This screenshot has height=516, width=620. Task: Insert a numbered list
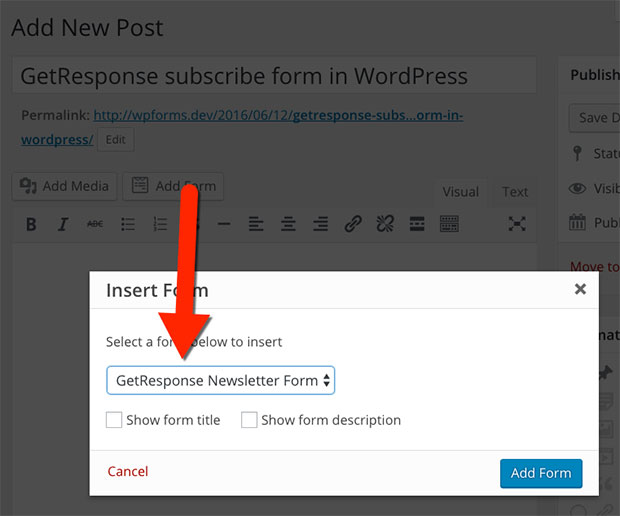click(x=160, y=224)
